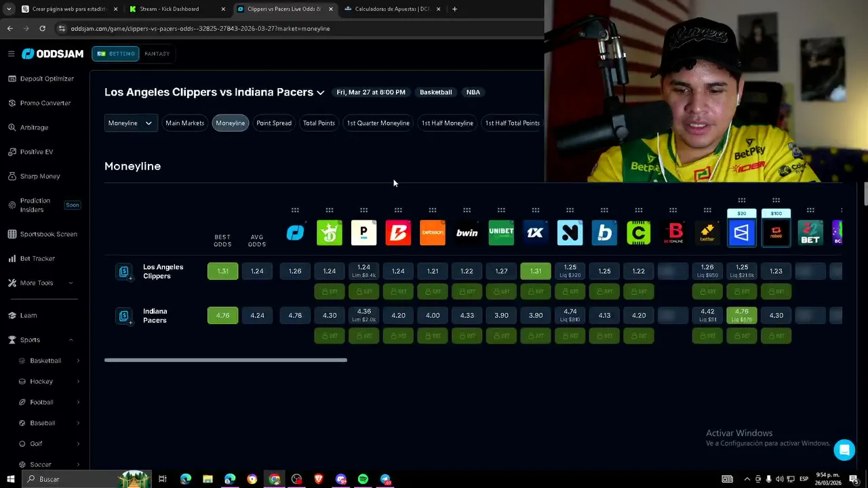The width and height of the screenshot is (868, 488).
Task: Open Bet Tracker in the sidebar
Action: click(37, 258)
